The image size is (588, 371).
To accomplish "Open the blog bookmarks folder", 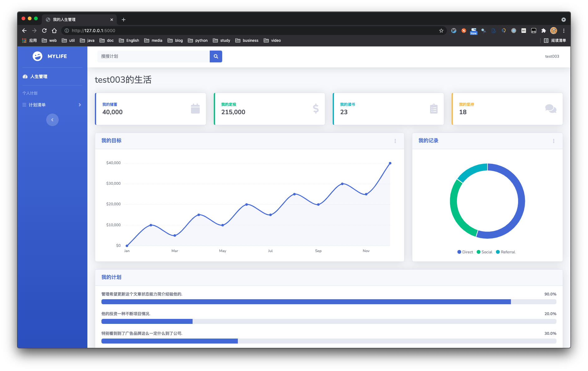I will [x=175, y=41].
